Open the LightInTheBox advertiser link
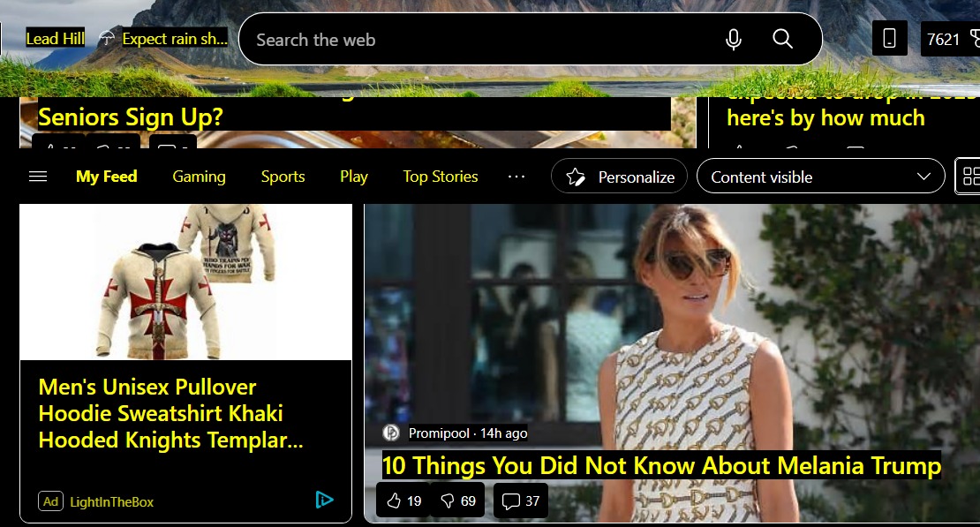980x527 pixels. [x=111, y=501]
